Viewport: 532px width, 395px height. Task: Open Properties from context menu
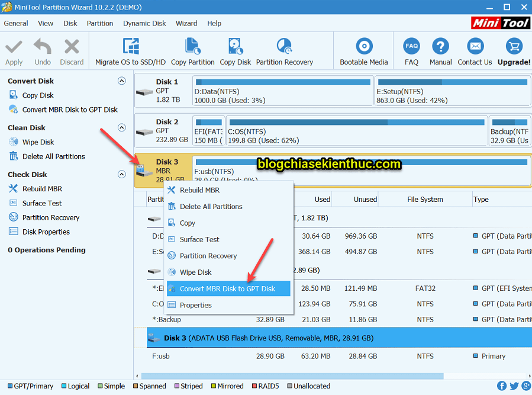228,305
